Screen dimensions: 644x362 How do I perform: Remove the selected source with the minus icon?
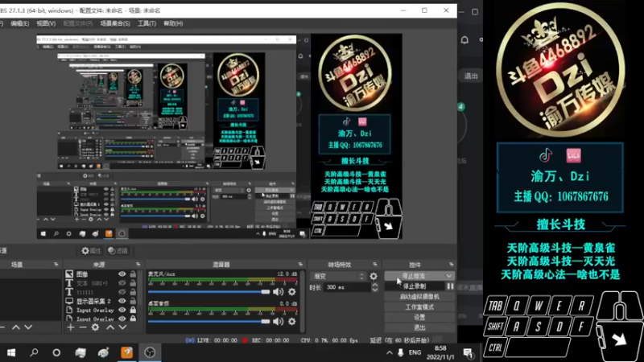click(83, 327)
